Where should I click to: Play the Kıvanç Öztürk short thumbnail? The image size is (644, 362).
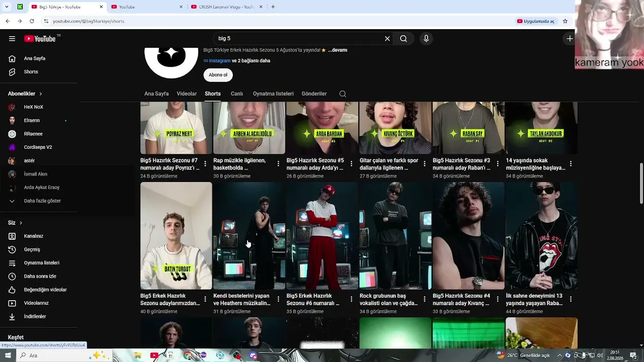pos(395,128)
